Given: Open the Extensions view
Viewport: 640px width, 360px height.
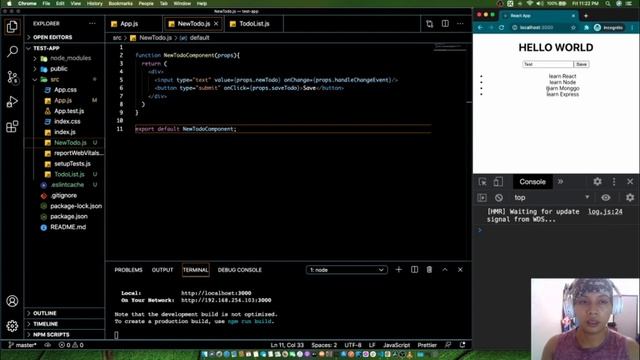Looking at the screenshot, I should [x=12, y=127].
